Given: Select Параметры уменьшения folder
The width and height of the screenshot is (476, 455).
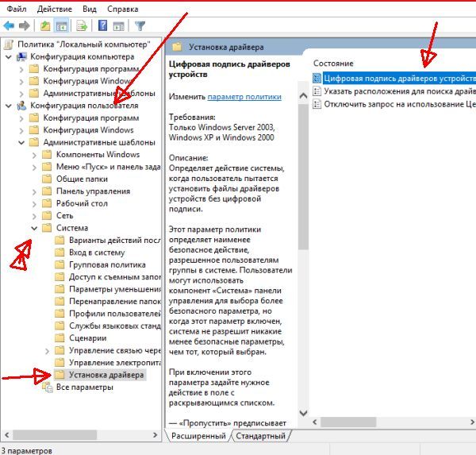Looking at the screenshot, I should [x=115, y=289].
